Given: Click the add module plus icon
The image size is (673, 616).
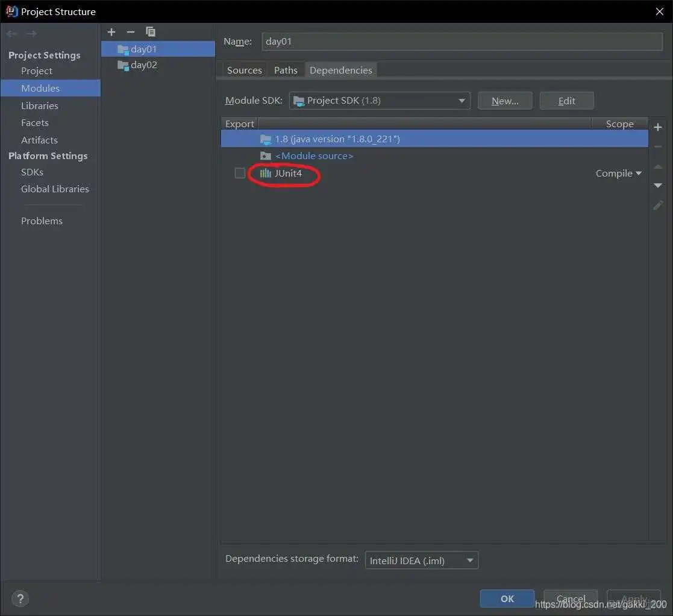Looking at the screenshot, I should coord(111,31).
